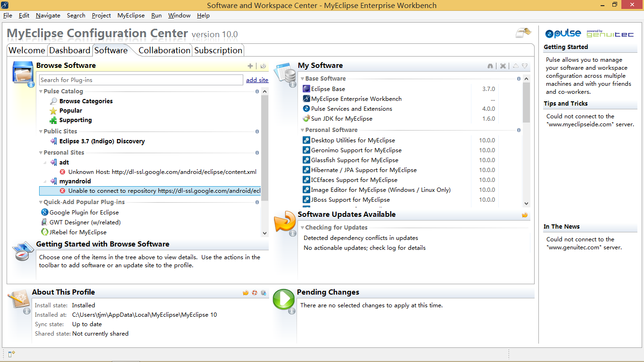
Task: Click the My Software list scrollbar down arrow
Action: 527,204
